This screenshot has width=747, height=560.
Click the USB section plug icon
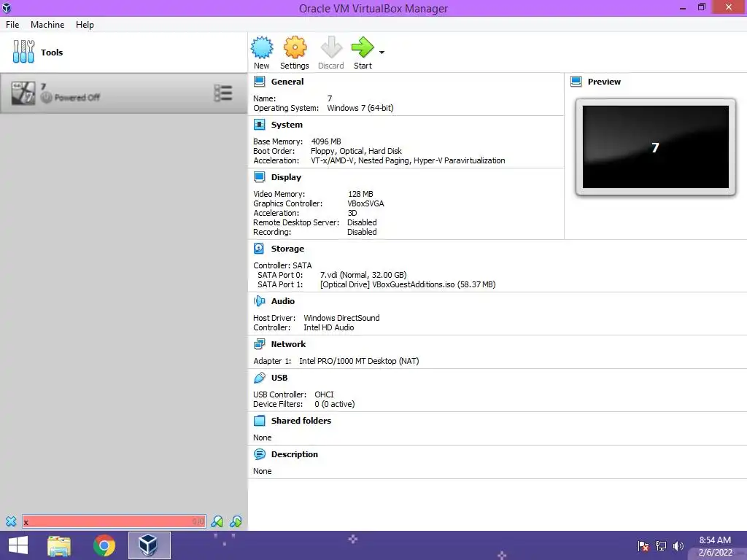259,378
